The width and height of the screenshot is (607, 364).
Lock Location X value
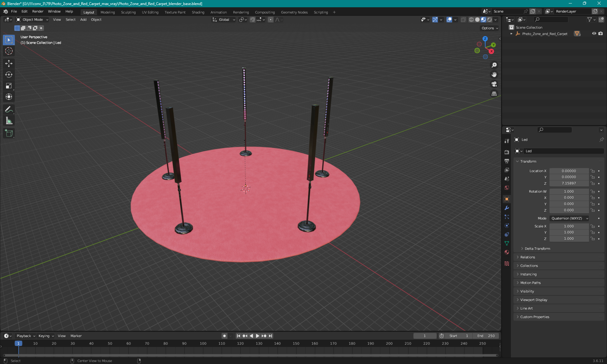click(593, 171)
